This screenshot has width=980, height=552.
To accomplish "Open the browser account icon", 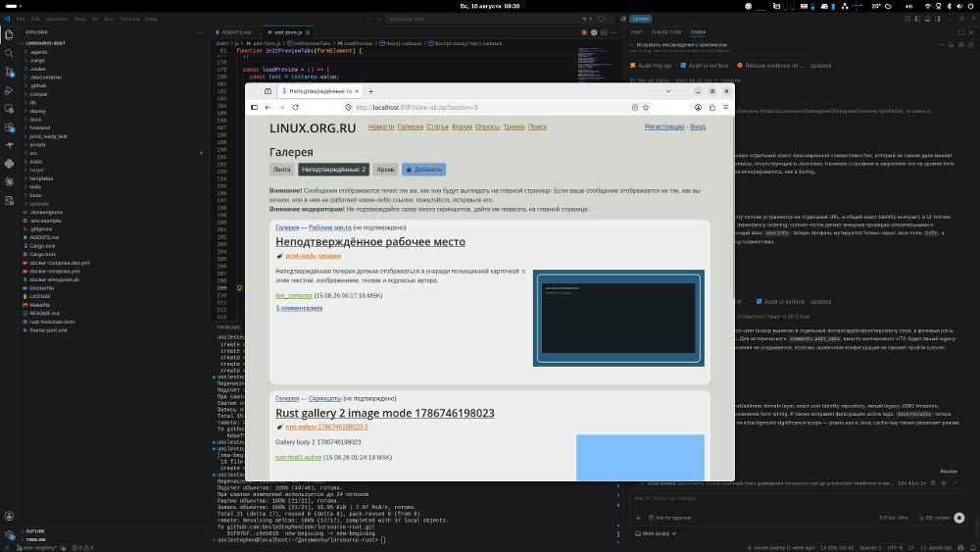I will (698, 108).
